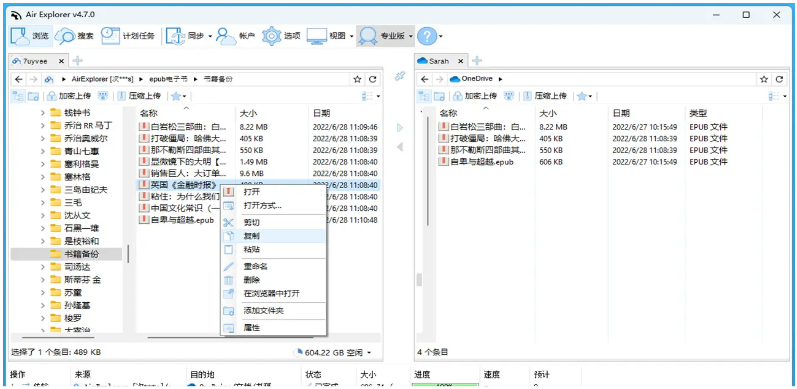Open the view mode dropdown in the left pane
The image size is (797, 389).
point(378,96)
